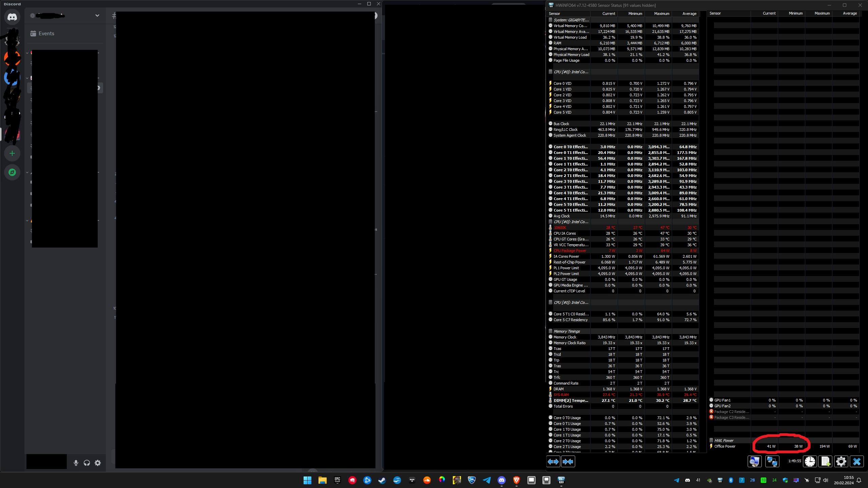Select DIMM[2] Temperature row
Screen dimensions: 868x488
pos(623,401)
